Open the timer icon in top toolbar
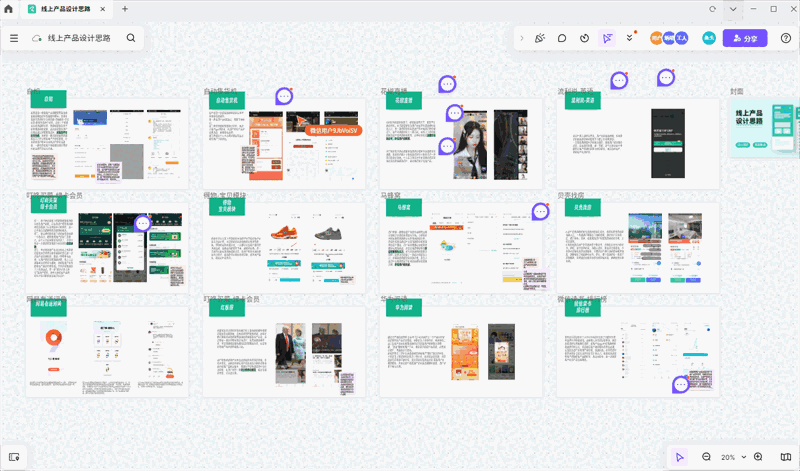Viewport: 800px width, 471px height. point(585,38)
